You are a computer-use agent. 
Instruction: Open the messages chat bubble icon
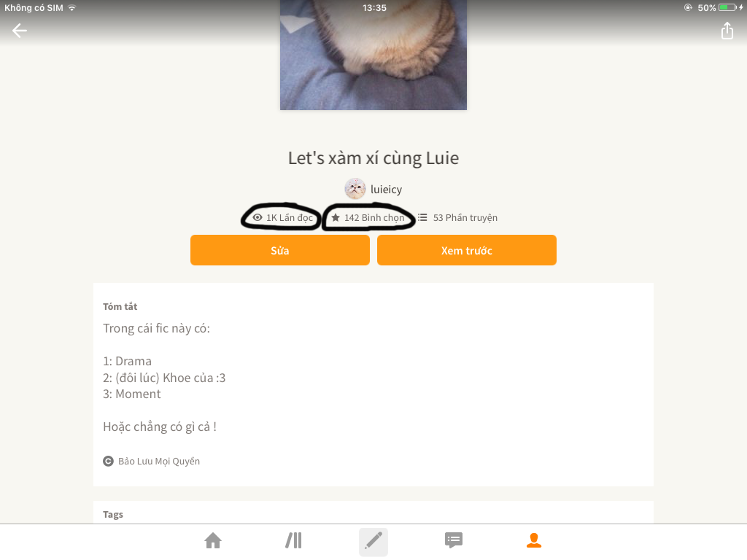tap(454, 540)
